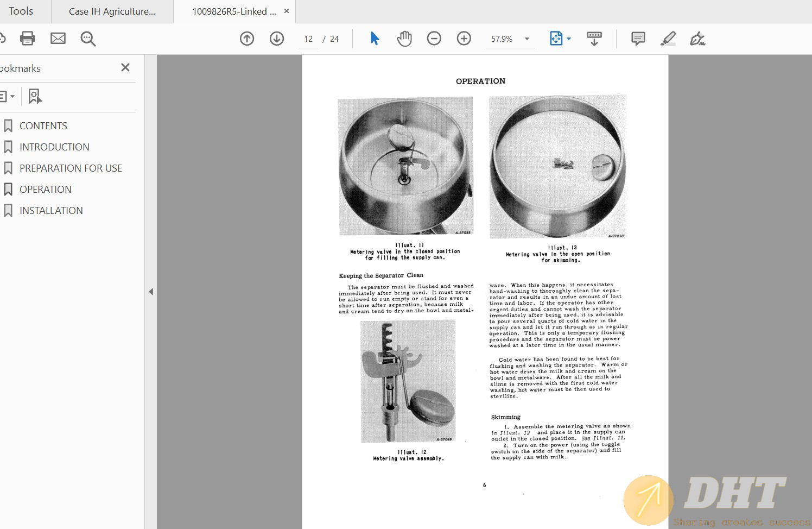812x529 pixels.
Task: Zoom out with minus button
Action: (434, 39)
